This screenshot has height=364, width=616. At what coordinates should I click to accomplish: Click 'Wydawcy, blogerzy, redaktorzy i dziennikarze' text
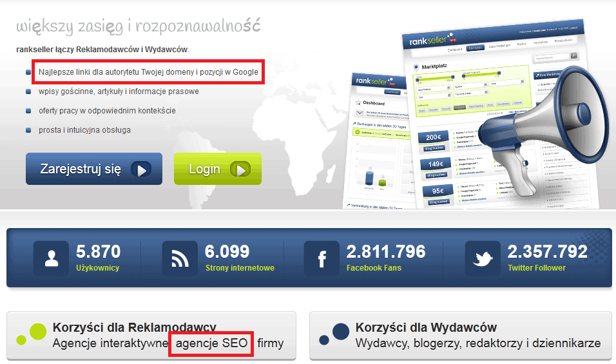pyautogui.click(x=478, y=343)
